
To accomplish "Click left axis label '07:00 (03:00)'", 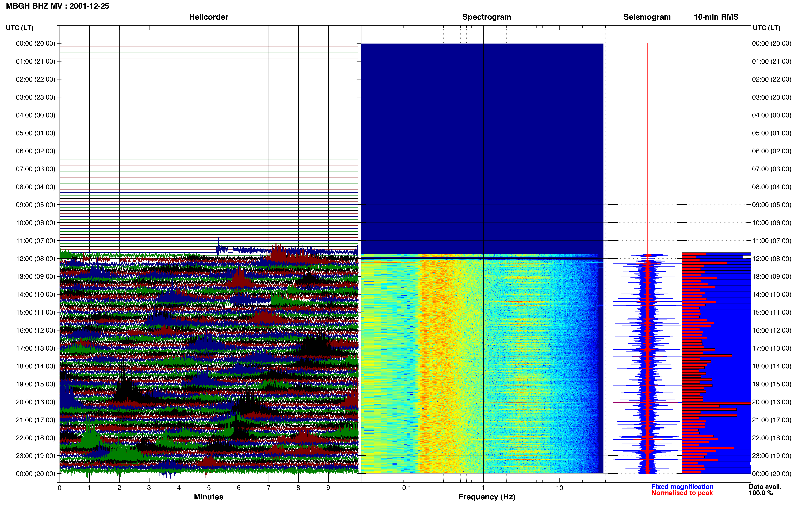I will [36, 169].
